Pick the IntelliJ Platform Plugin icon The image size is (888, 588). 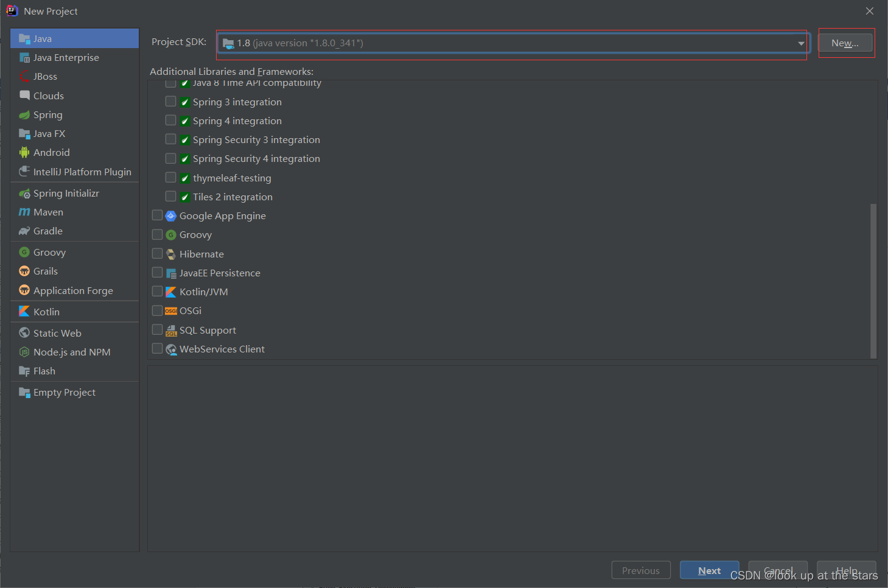(24, 172)
